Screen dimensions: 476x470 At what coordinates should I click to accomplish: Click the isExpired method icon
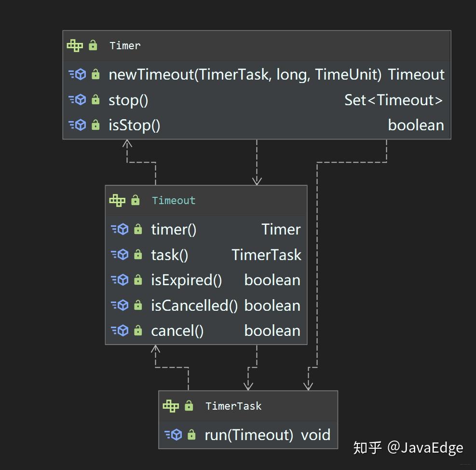pos(120,280)
